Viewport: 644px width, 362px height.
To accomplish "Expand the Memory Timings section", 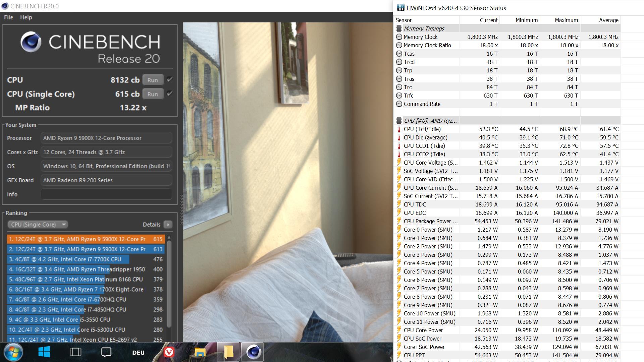I will point(424,28).
